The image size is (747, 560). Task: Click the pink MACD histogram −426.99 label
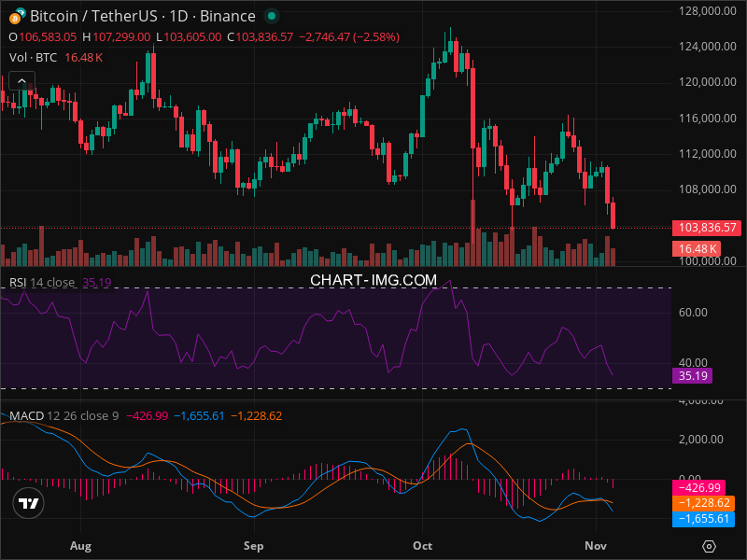702,487
